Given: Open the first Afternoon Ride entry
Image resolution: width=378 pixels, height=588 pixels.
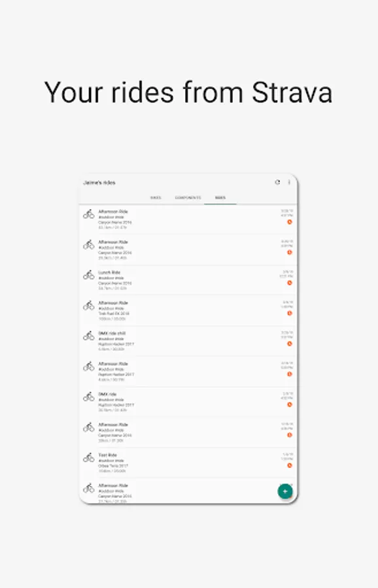Looking at the screenshot, I should (x=188, y=220).
